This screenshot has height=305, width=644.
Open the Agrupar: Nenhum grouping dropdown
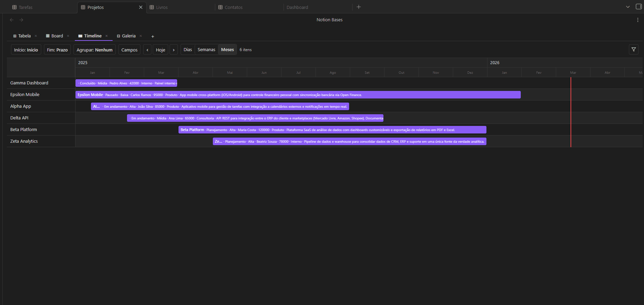pos(94,50)
